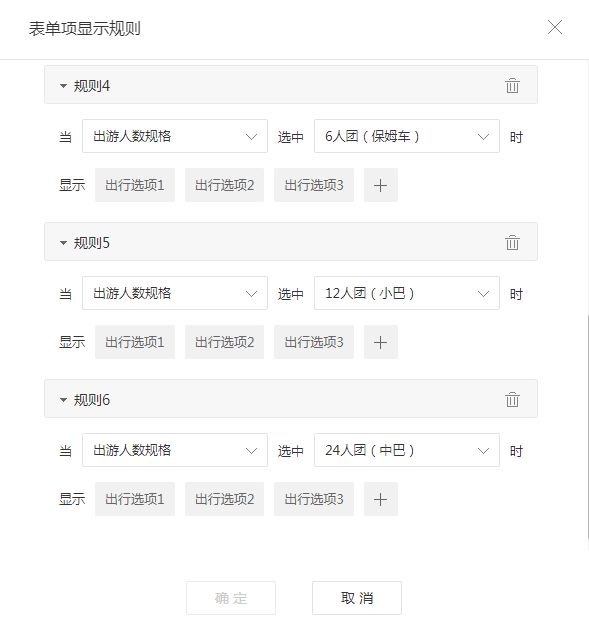
Task: Close the 表单项显示规则 dialog with X
Action: 555,27
